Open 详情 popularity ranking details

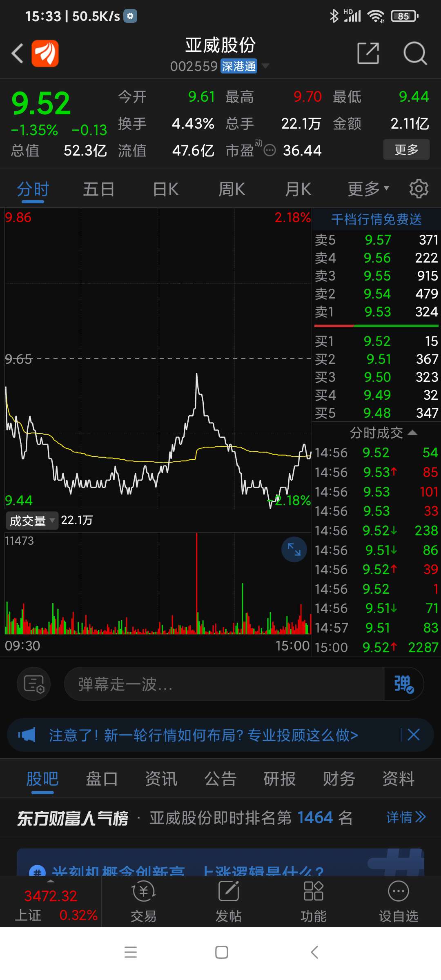point(406,817)
